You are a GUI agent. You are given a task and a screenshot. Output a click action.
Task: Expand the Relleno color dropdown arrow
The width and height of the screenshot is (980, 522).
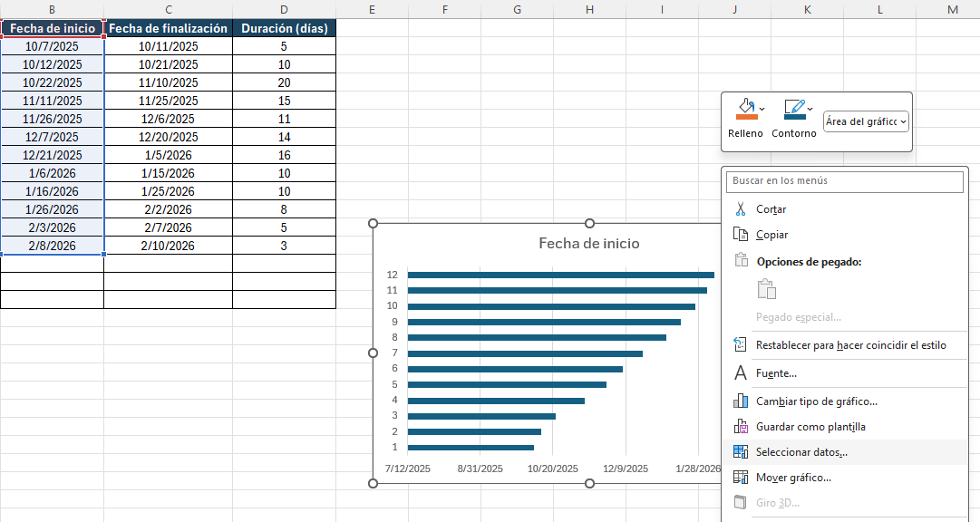point(762,109)
